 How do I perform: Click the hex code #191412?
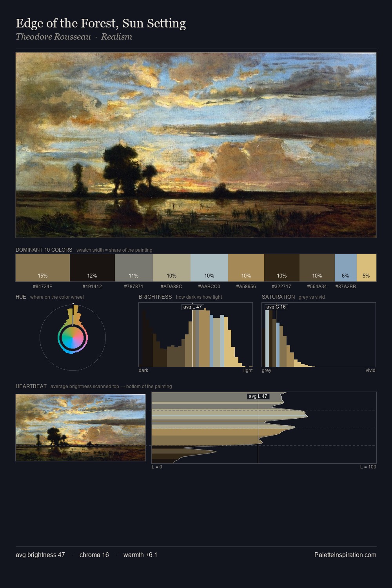click(92, 287)
